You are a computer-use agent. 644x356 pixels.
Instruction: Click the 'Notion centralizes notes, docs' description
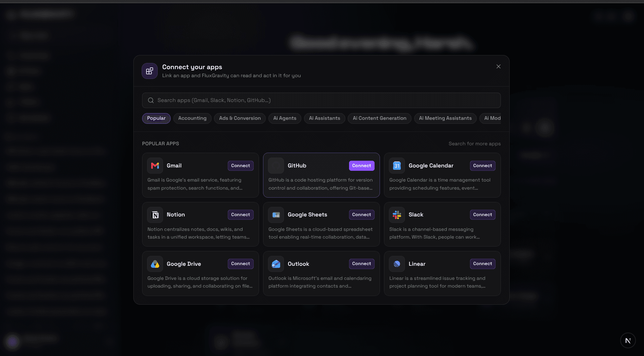199,233
